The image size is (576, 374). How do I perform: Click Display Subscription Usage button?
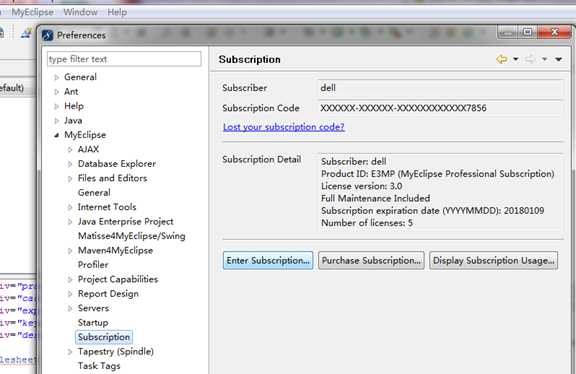493,260
